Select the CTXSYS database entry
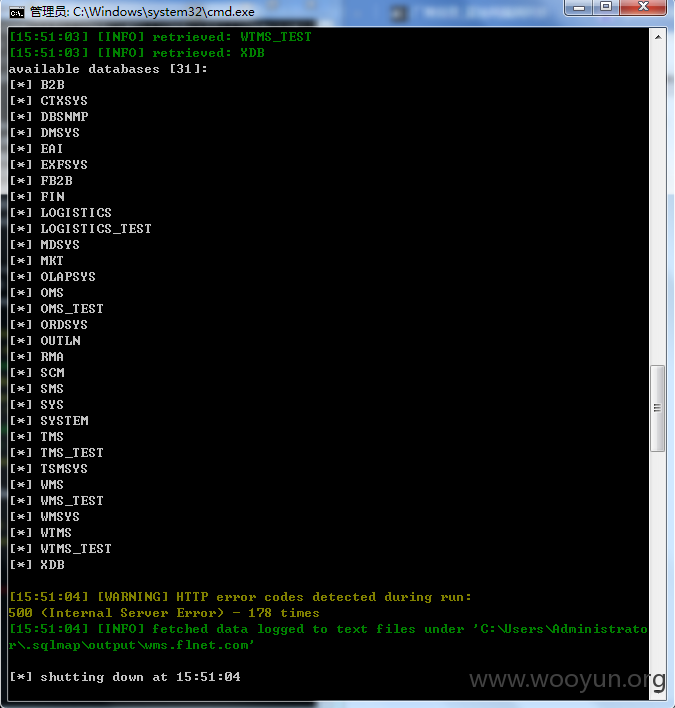 (48, 101)
